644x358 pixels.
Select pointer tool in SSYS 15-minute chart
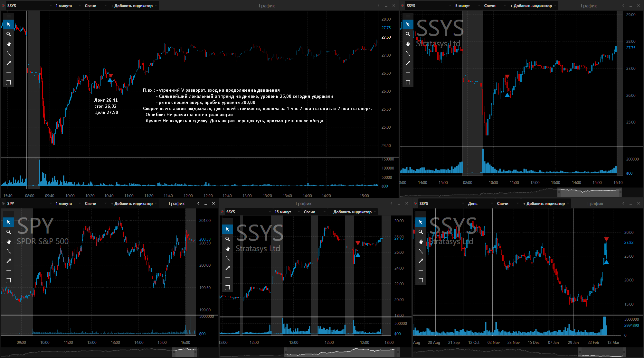tap(228, 229)
